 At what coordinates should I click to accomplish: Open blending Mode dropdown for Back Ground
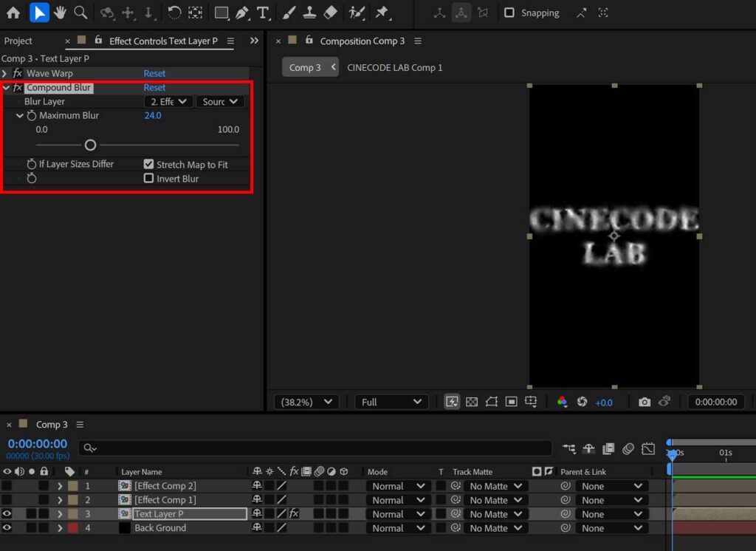398,528
